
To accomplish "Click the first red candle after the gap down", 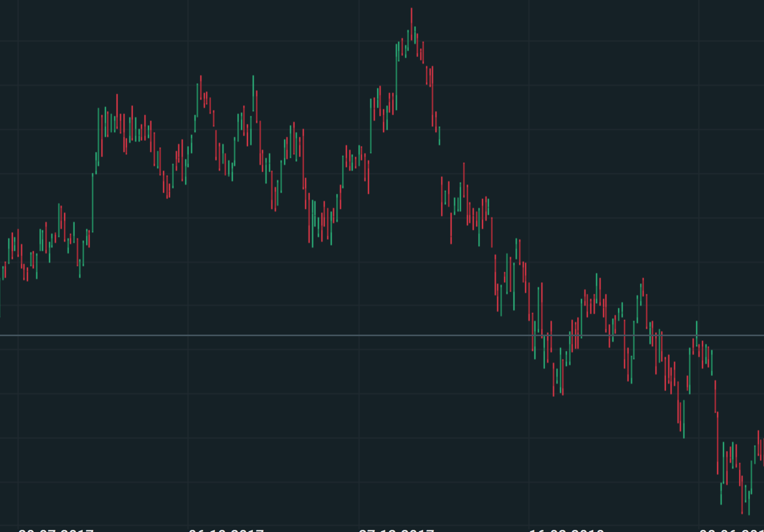I will (x=442, y=196).
